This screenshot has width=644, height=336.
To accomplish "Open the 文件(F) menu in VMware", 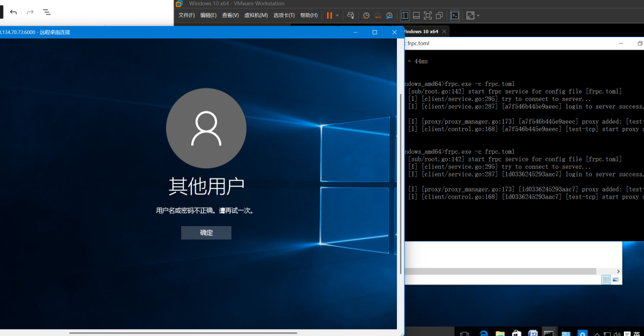I will (x=186, y=15).
